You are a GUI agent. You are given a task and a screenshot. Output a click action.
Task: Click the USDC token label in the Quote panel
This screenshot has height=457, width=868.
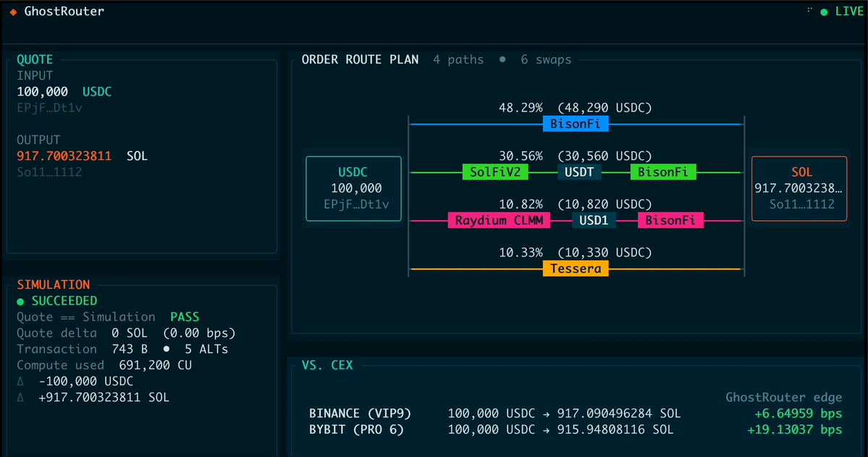pyautogui.click(x=97, y=91)
